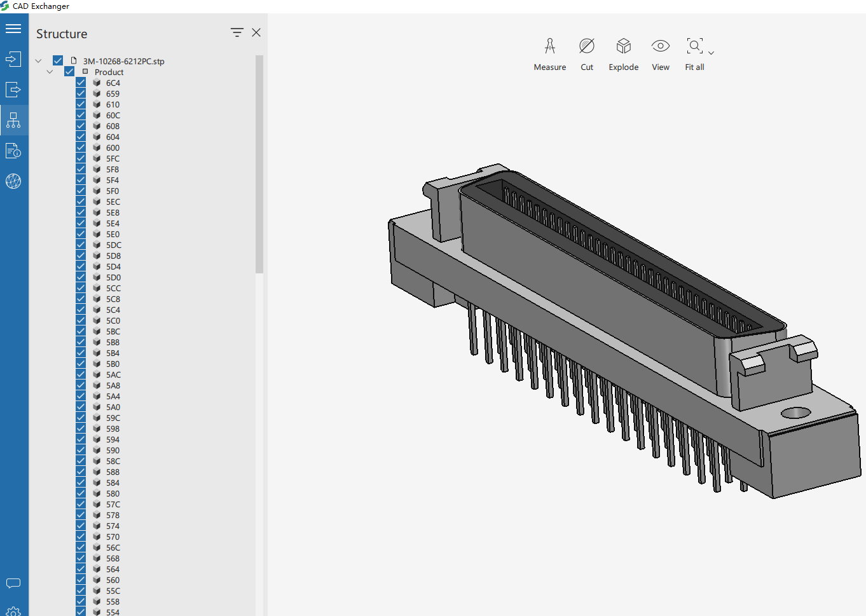866x616 pixels.
Task: Select part 604 in the tree
Action: click(113, 137)
